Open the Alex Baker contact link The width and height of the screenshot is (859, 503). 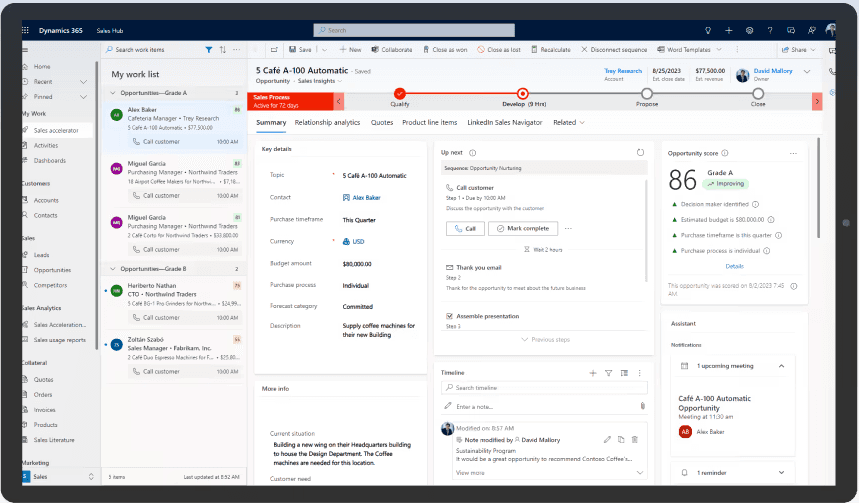pos(366,198)
